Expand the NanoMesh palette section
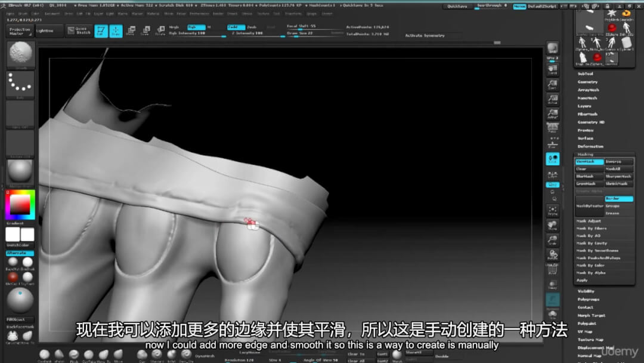The height and width of the screenshot is (363, 644). click(x=587, y=99)
